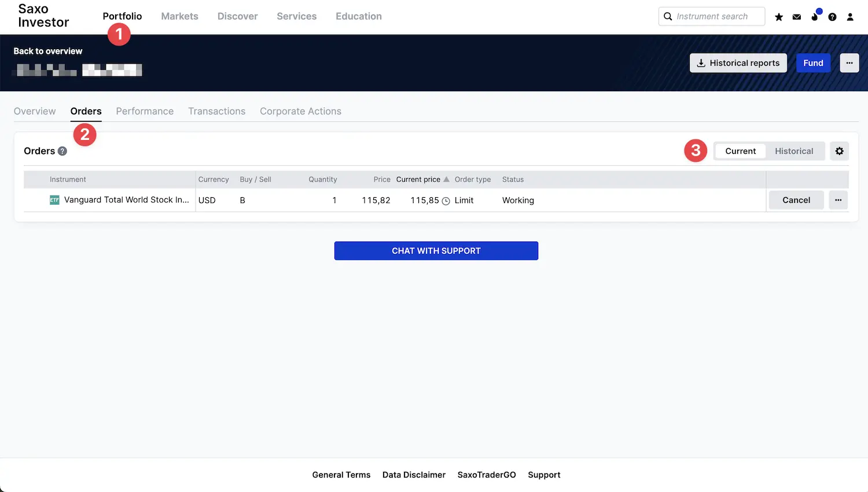Image resolution: width=868 pixels, height=492 pixels.
Task: Switch to the Overview tab
Action: (x=35, y=111)
